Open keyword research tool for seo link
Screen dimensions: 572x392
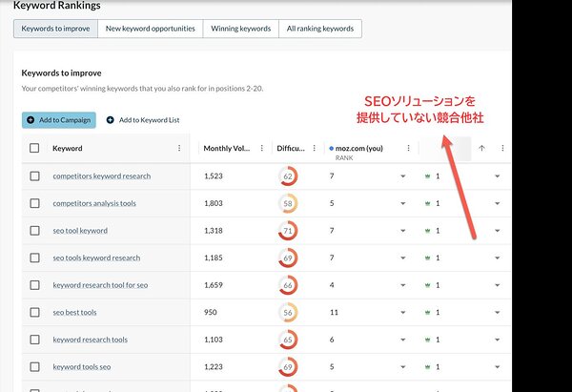100,285
